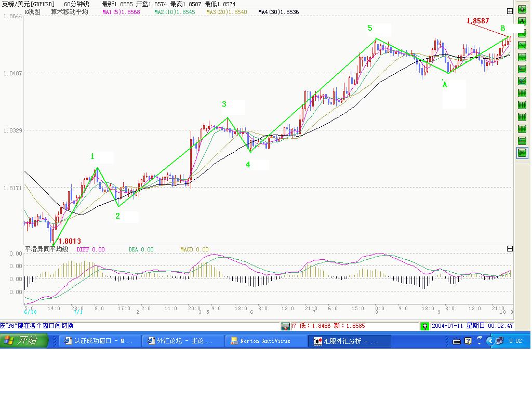Click the MA4 (30)1.8536 label
Viewport: 532px width, 399px height.
[278, 12]
